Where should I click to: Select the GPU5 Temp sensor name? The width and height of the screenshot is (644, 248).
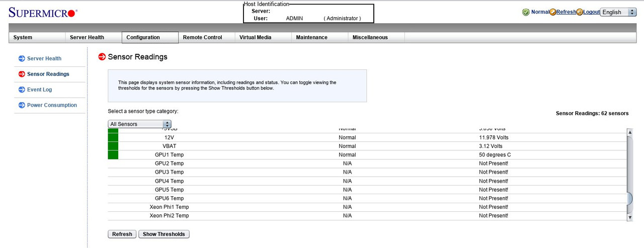click(x=170, y=190)
